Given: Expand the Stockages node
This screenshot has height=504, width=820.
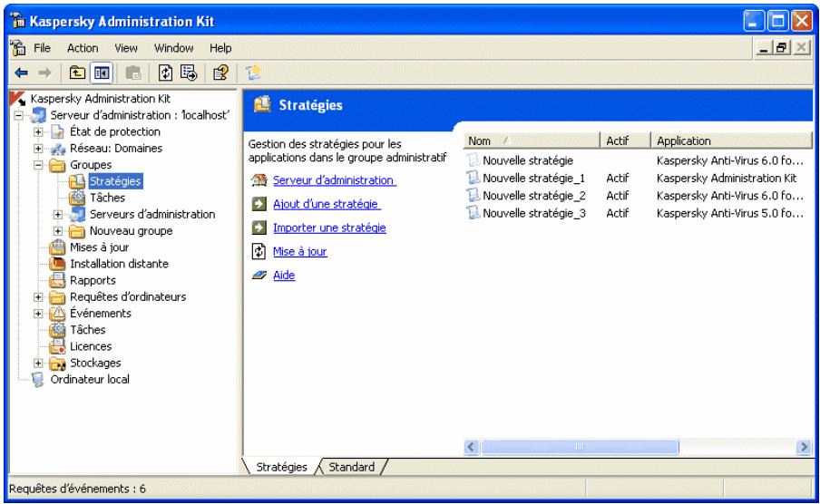Looking at the screenshot, I should [x=38, y=363].
